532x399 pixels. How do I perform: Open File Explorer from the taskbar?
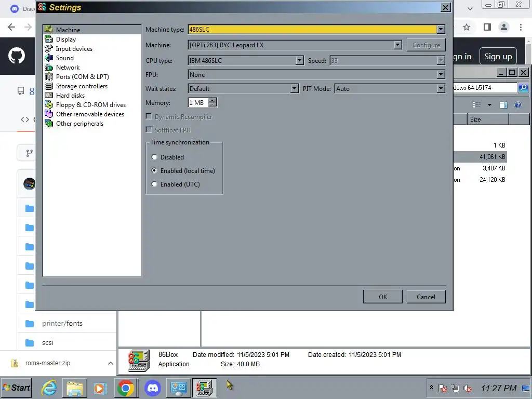tap(74, 388)
